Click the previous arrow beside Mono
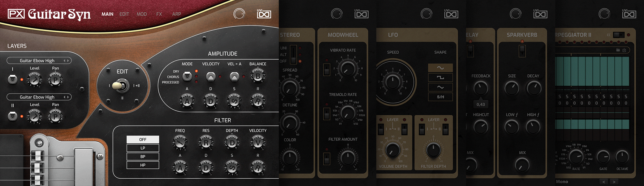Screen dimensions: 644x186 click(x=604, y=182)
